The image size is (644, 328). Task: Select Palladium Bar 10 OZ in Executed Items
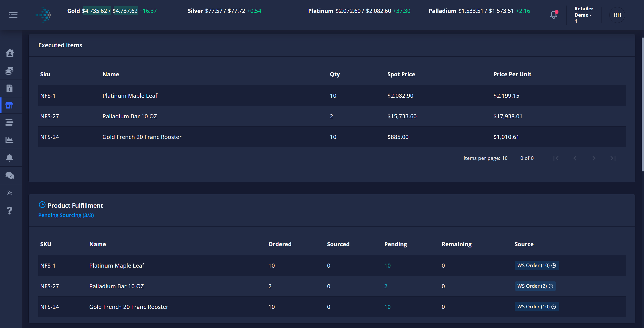[x=130, y=116]
